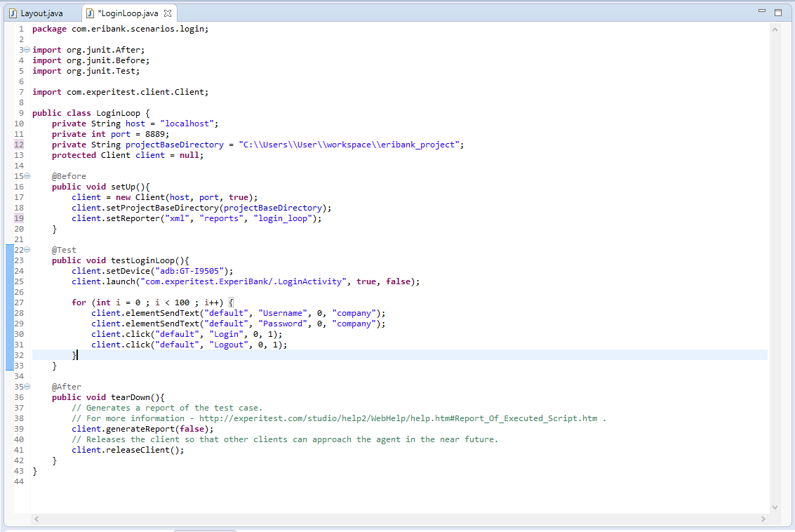Click the Java file icon on Layout.java tab
Screen dimensions: 795x532
coord(13,13)
